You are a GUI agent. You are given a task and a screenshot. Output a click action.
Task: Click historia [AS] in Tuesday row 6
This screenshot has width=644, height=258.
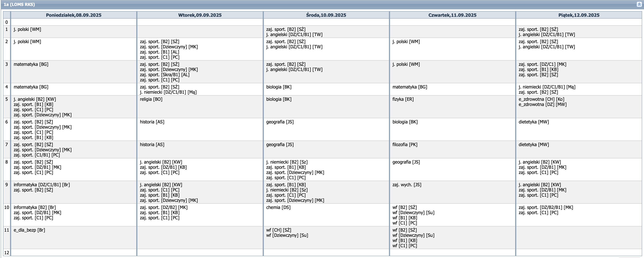152,122
